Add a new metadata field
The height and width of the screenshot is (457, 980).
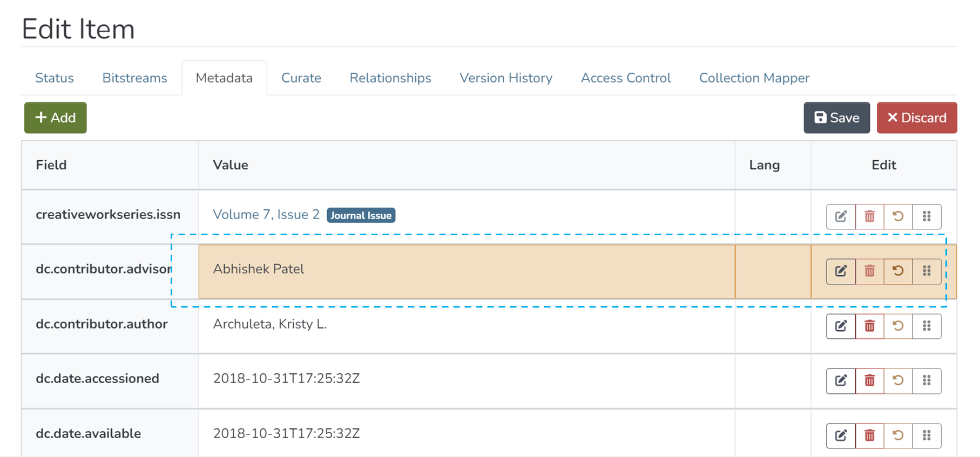tap(55, 118)
